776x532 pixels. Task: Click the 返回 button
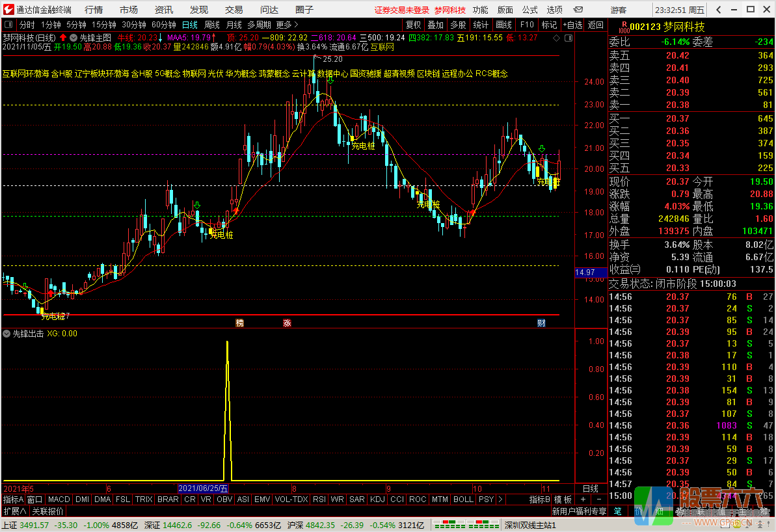click(595, 25)
